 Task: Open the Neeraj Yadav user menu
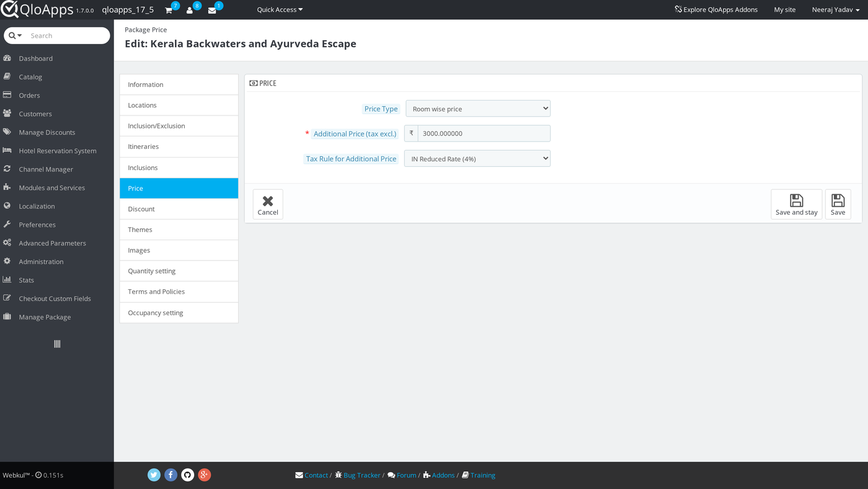click(x=836, y=10)
